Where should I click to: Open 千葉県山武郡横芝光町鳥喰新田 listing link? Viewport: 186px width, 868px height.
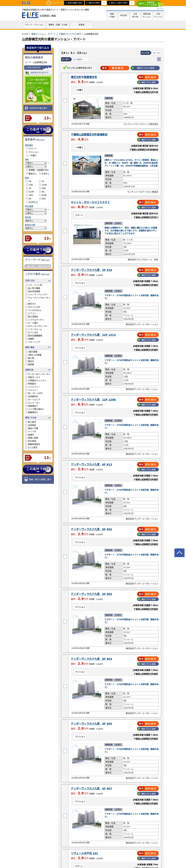pos(89,134)
